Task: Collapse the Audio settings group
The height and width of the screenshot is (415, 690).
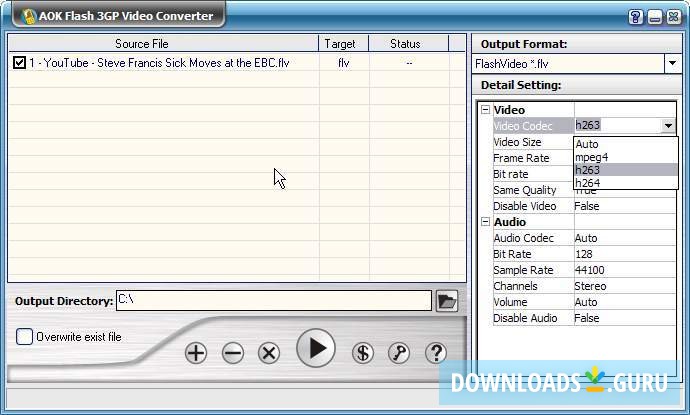Action: pos(485,221)
